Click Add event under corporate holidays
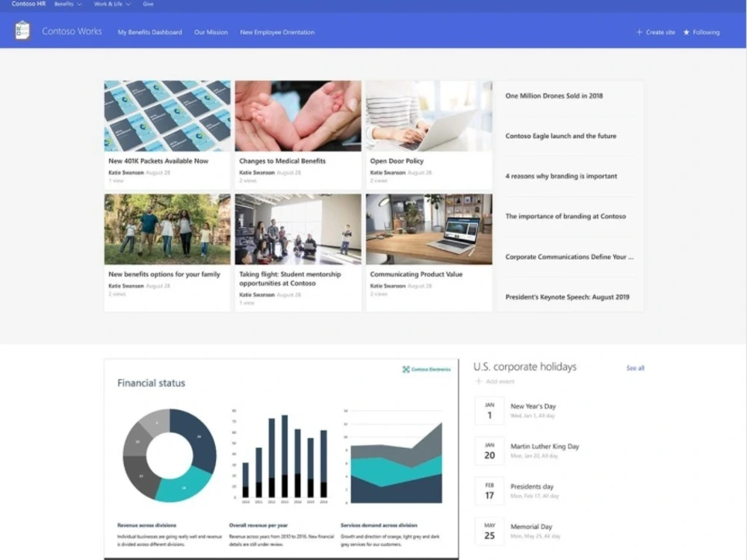The width and height of the screenshot is (747, 560). click(495, 382)
